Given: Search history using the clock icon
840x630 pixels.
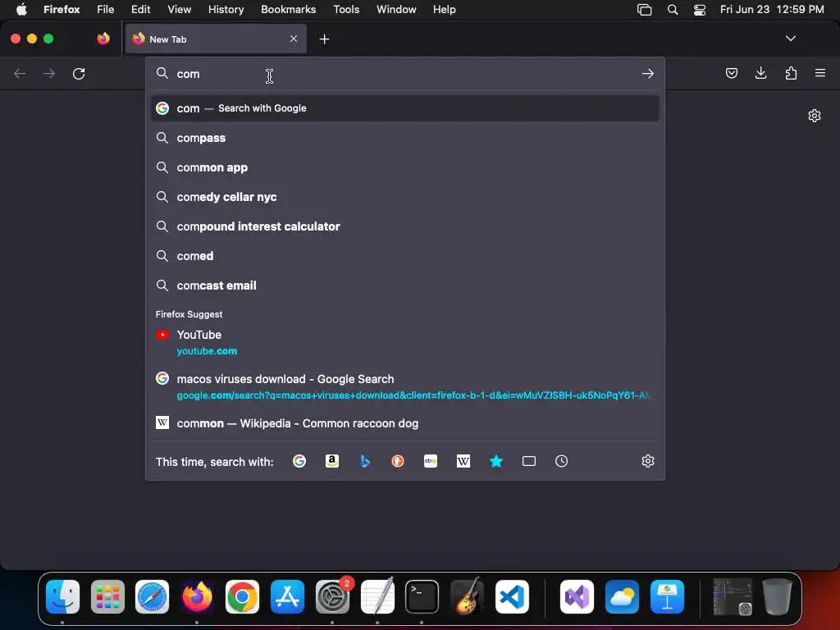Looking at the screenshot, I should coord(561,461).
